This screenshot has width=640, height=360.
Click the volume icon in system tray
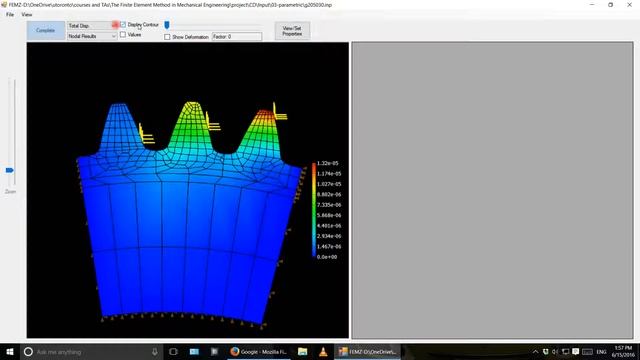click(555, 352)
